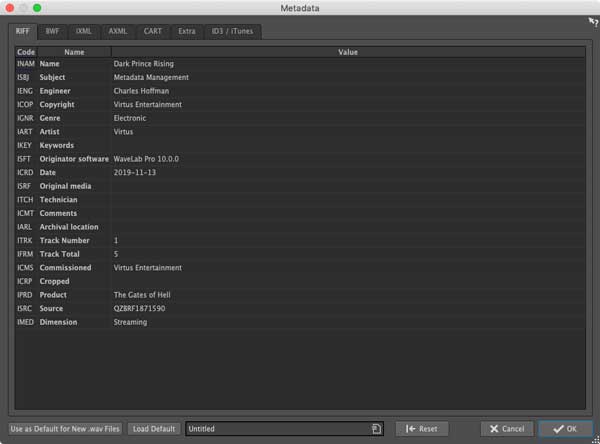Select Track Total value '5'
600x444 pixels.
[116, 254]
